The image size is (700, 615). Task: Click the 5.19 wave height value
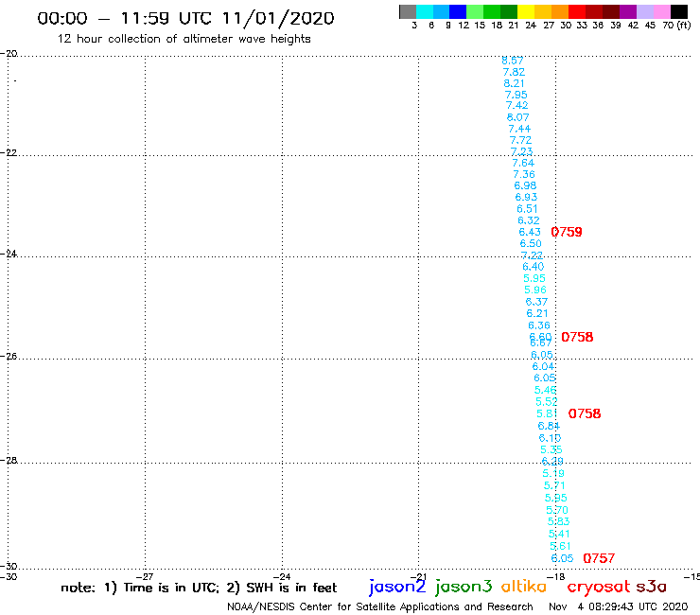(553, 473)
